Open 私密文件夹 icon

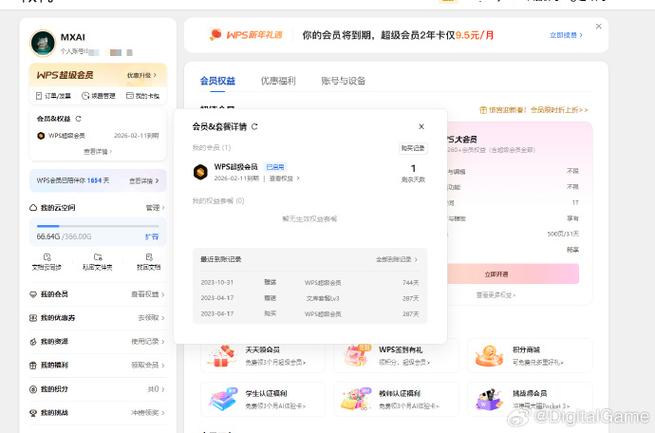98,257
